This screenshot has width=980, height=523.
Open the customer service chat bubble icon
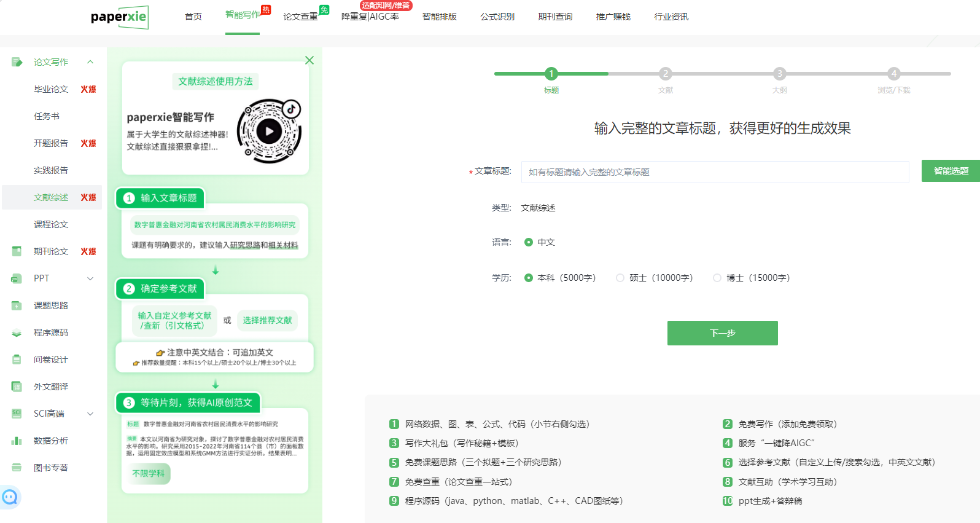click(x=10, y=497)
